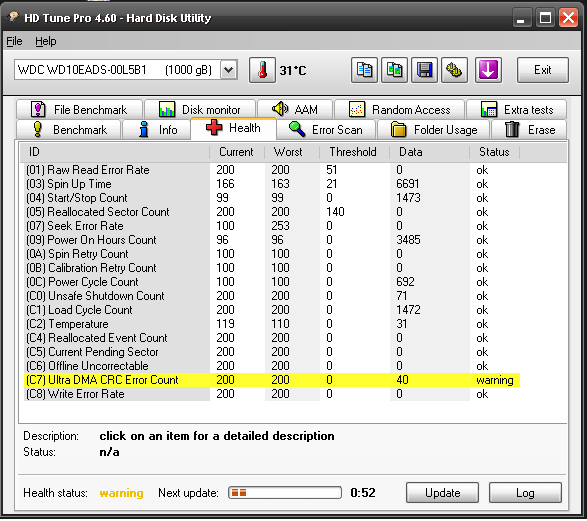
Task: Open the drive selection dropdown
Action: 229,70
